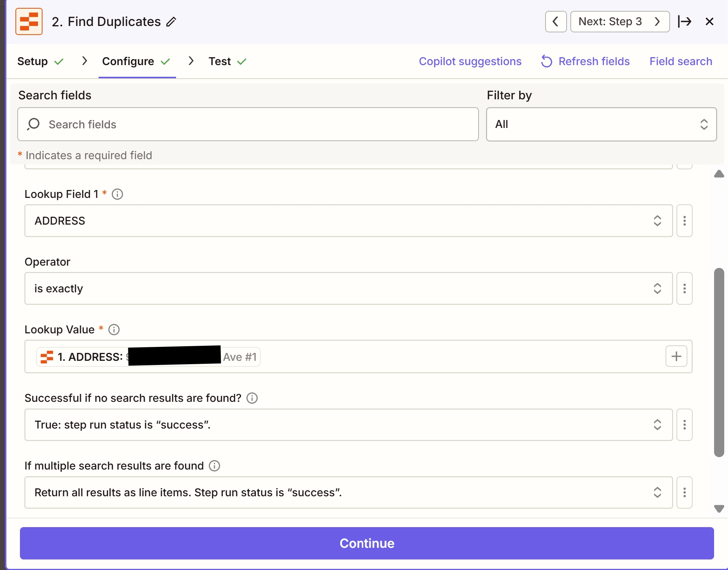Screen dimensions: 728x570
Task: Expand panel with arrow-to-bar icon
Action: [684, 21]
